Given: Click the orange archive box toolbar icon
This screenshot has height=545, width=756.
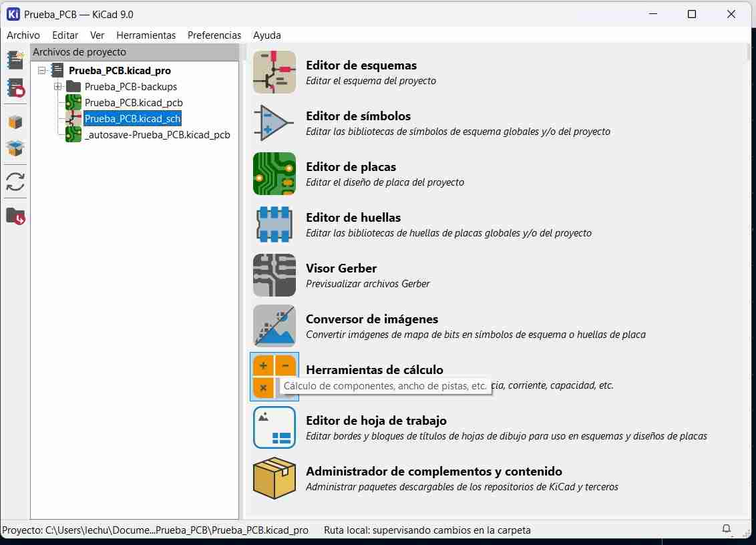Looking at the screenshot, I should click(x=15, y=122).
